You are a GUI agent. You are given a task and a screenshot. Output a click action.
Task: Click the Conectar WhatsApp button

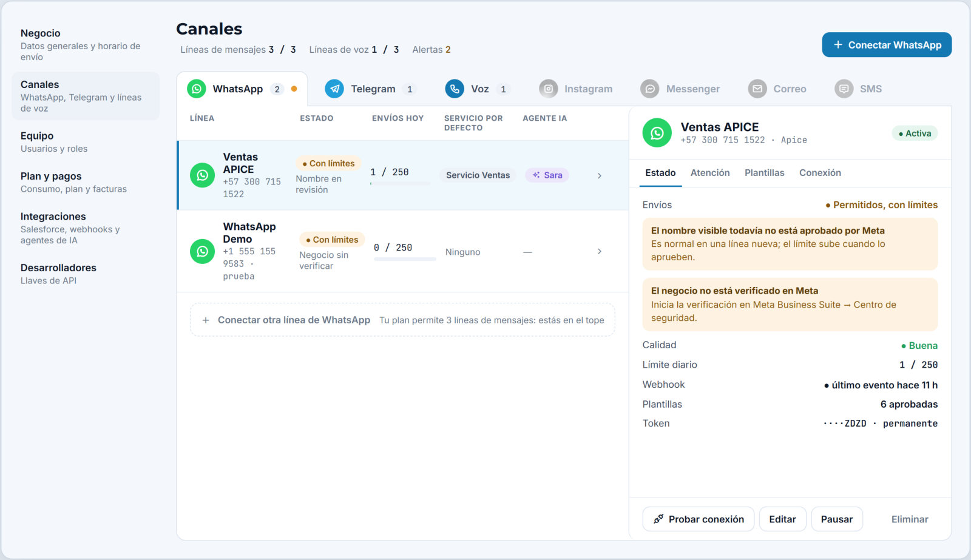coord(887,45)
